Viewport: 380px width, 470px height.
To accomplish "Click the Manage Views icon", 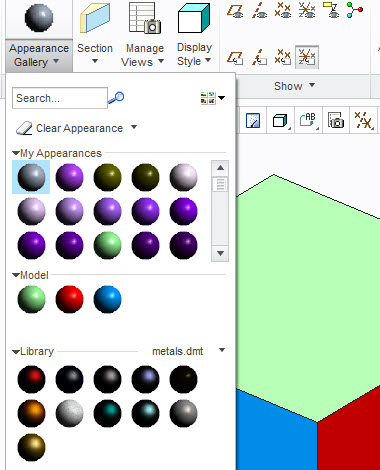I will [145, 18].
